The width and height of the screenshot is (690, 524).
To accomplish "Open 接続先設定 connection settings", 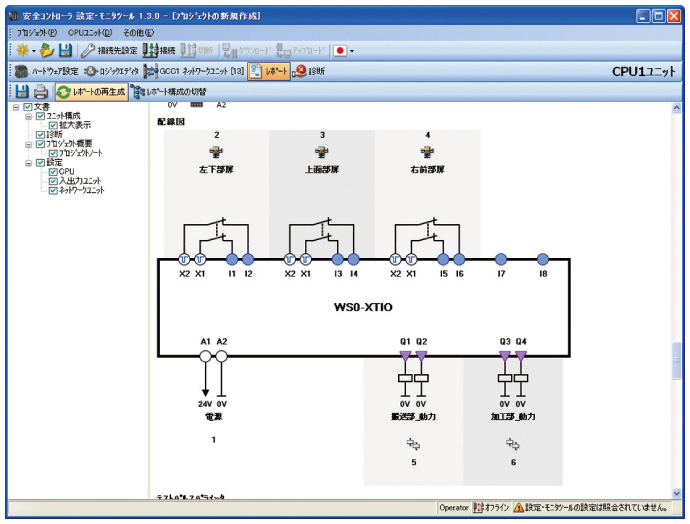I will [109, 50].
